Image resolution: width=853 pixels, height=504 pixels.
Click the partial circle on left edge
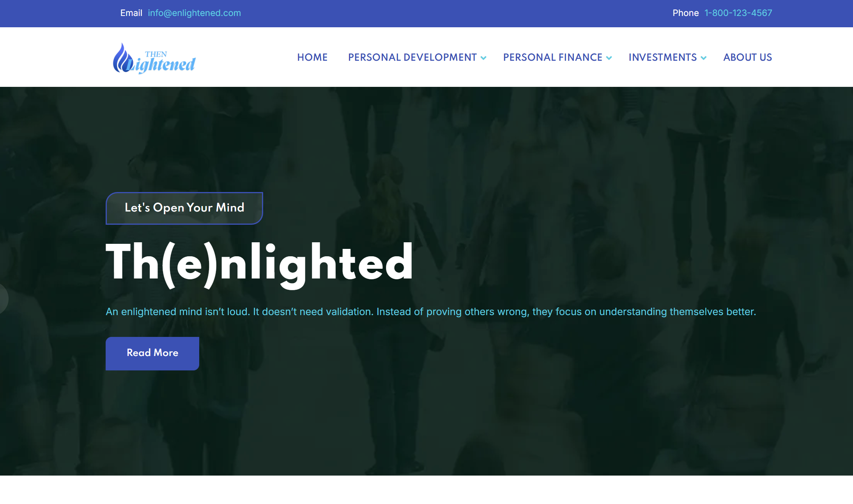3,298
